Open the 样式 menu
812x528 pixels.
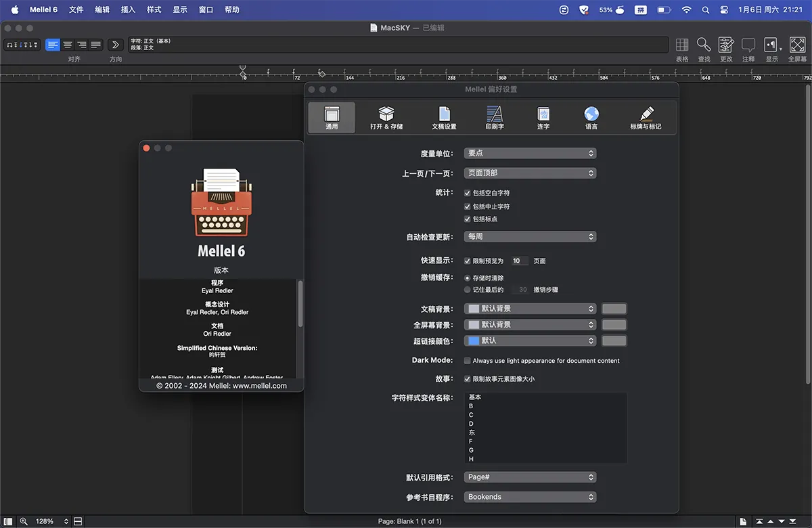pyautogui.click(x=154, y=9)
